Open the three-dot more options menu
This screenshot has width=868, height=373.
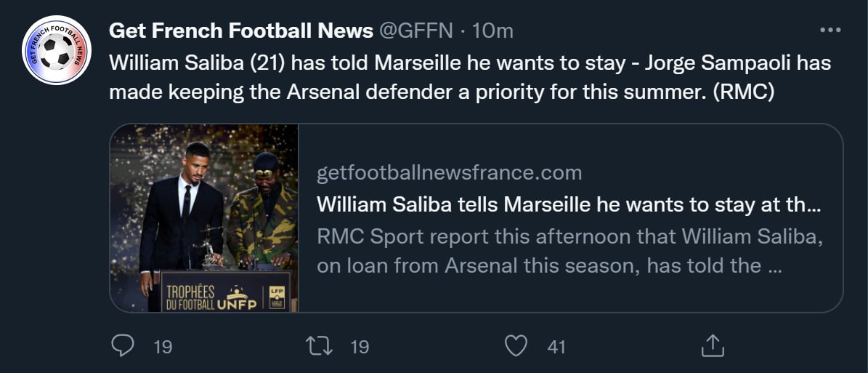pyautogui.click(x=830, y=31)
